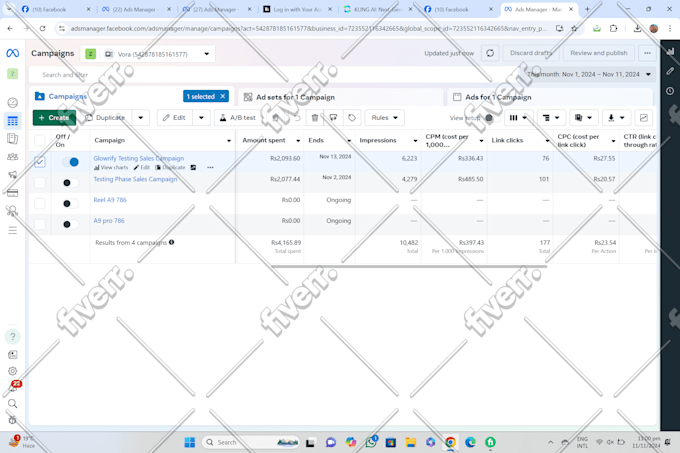Click the A/B test flask button
The image size is (680, 453).
coord(238,117)
